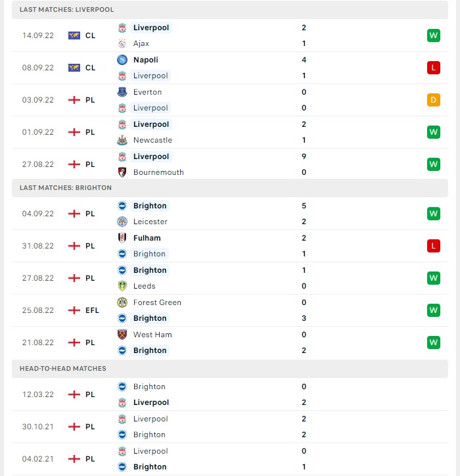Click the Fulham club crest icon

pos(122,238)
